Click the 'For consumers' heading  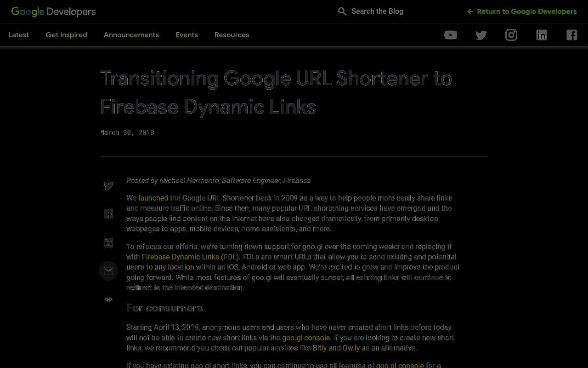[164, 308]
